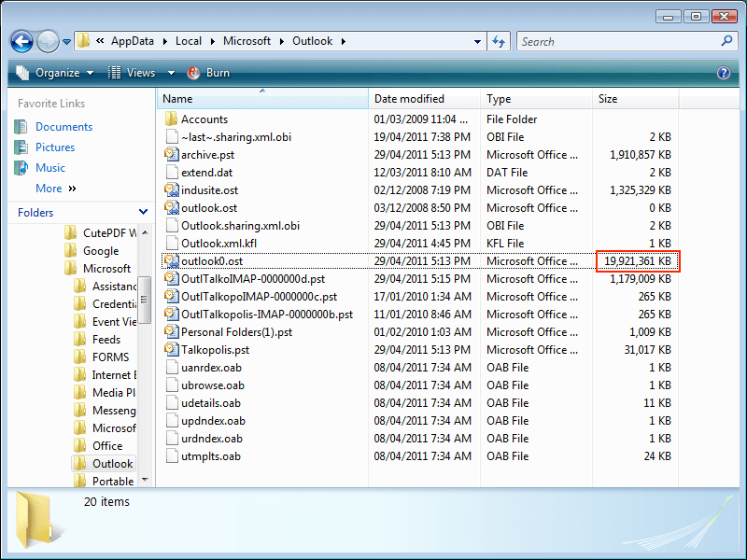Open Music favorite link
Viewport: 747px width, 560px height.
click(50, 168)
